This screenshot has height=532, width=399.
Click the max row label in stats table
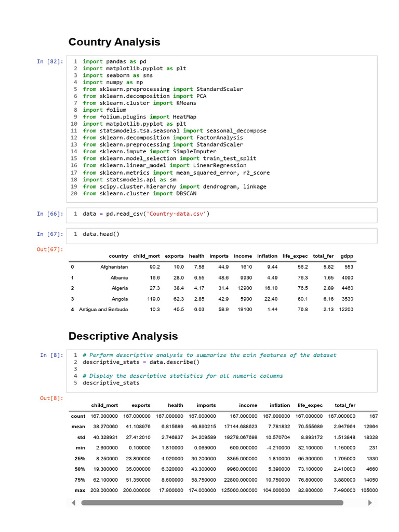click(x=80, y=490)
